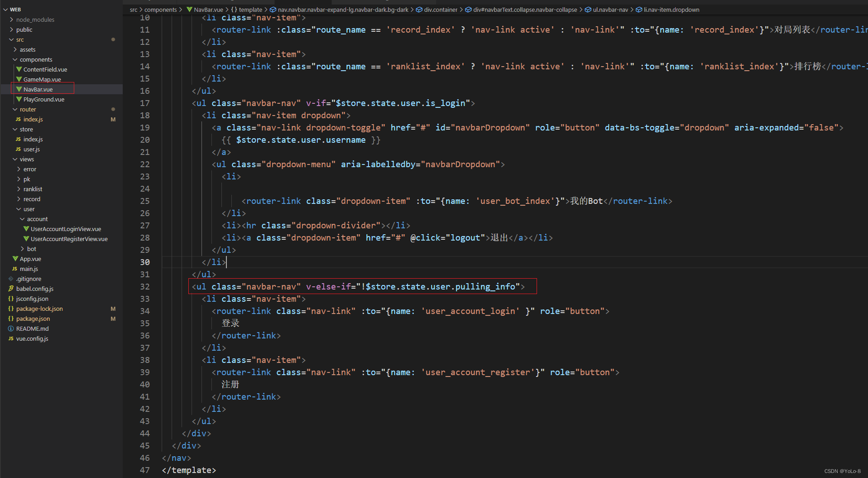Click 'template' in breadcrumb
868x478 pixels.
(250, 10)
